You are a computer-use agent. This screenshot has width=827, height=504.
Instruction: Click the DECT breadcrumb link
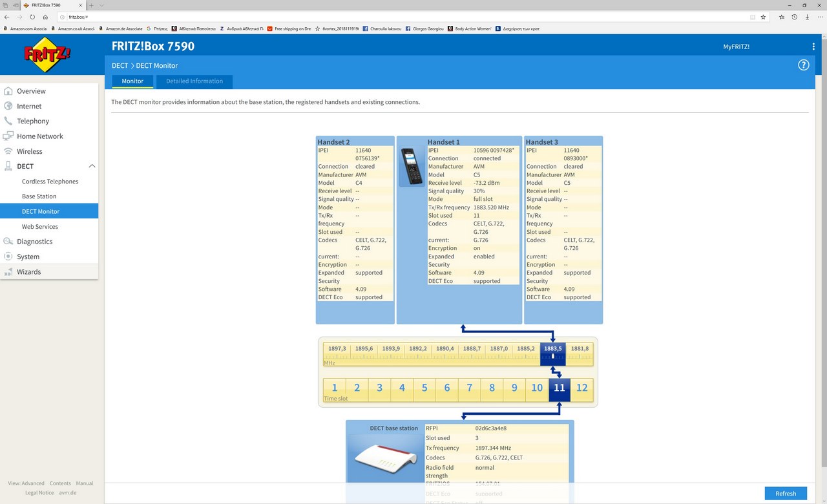coord(120,65)
